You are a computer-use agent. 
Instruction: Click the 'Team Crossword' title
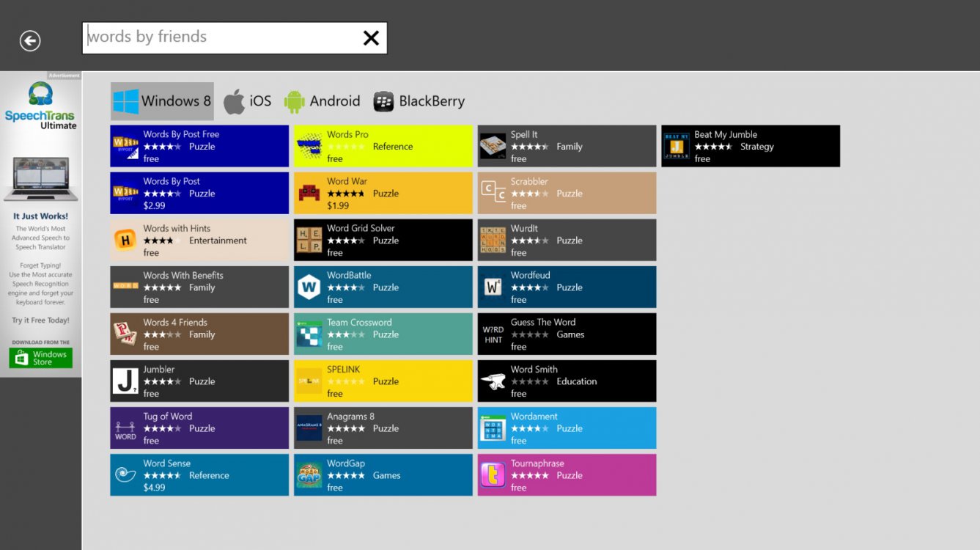359,322
